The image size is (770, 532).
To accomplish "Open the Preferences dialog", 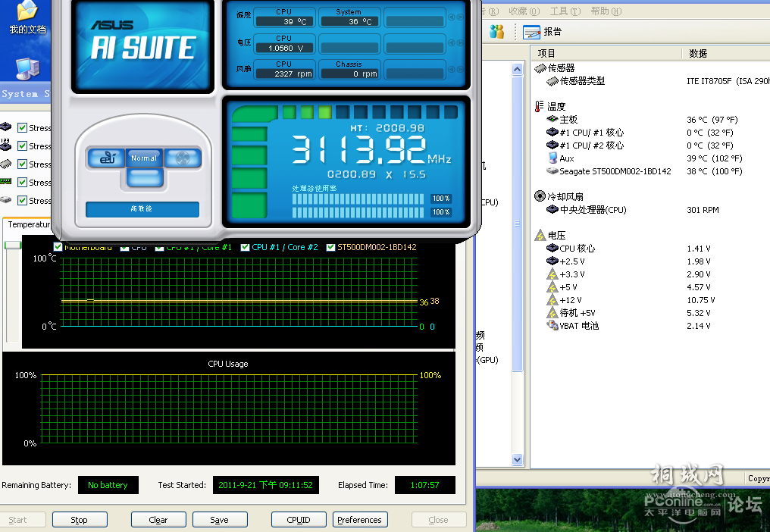I will tap(360, 520).
